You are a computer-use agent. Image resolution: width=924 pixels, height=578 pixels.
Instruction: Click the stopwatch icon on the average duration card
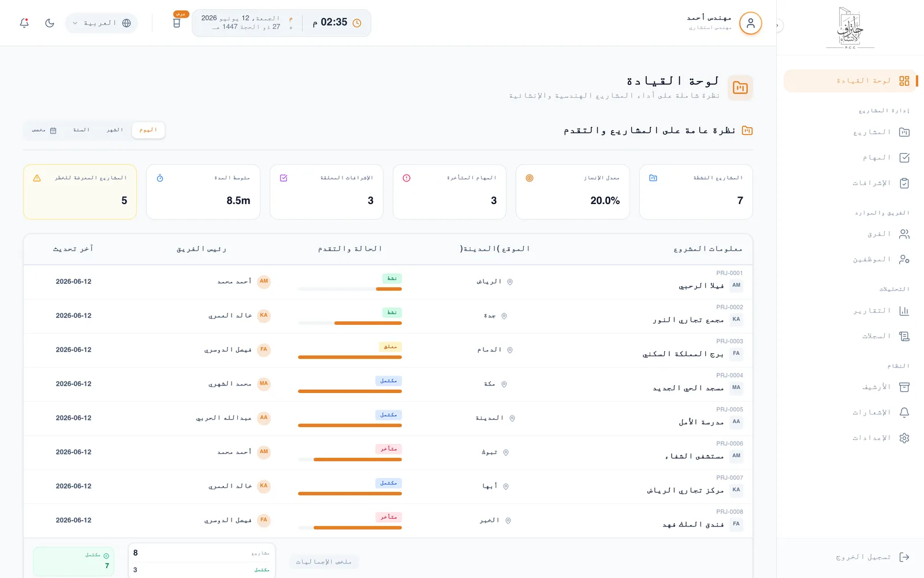click(160, 178)
